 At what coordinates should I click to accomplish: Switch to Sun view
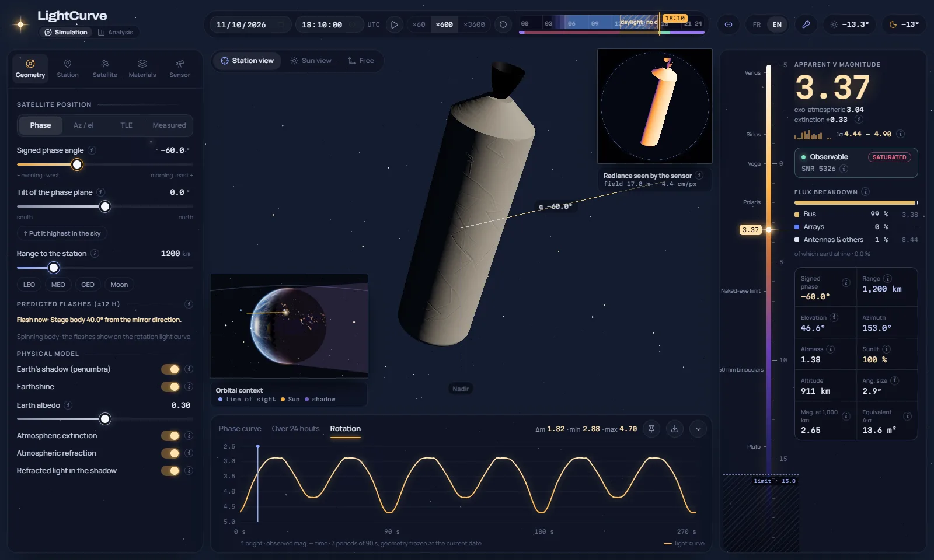pyautogui.click(x=311, y=61)
